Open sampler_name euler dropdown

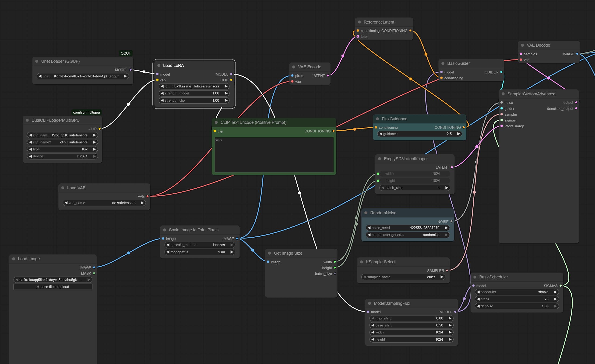tap(403, 277)
